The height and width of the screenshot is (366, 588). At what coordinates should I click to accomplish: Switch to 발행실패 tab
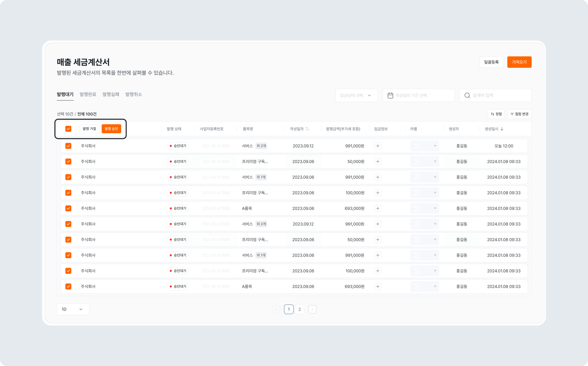tap(111, 94)
